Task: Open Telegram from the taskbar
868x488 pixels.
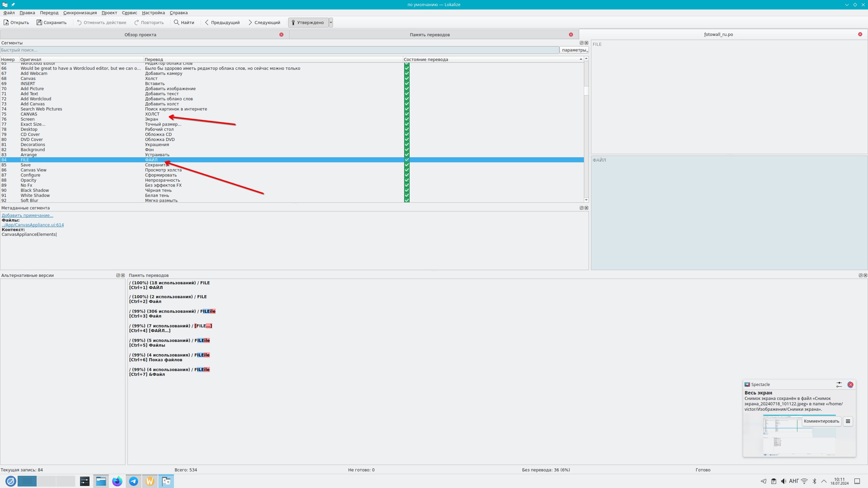Action: click(134, 481)
